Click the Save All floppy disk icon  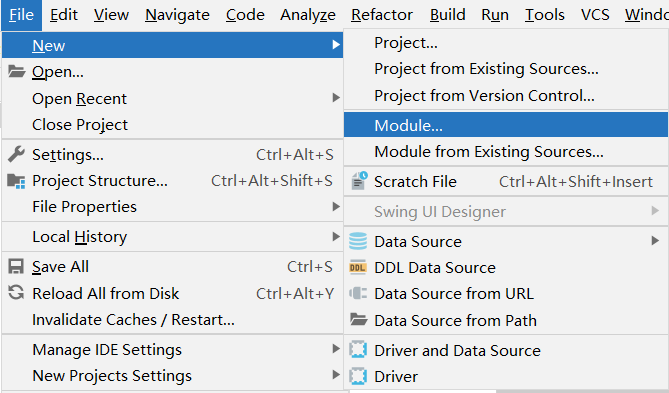point(16,267)
